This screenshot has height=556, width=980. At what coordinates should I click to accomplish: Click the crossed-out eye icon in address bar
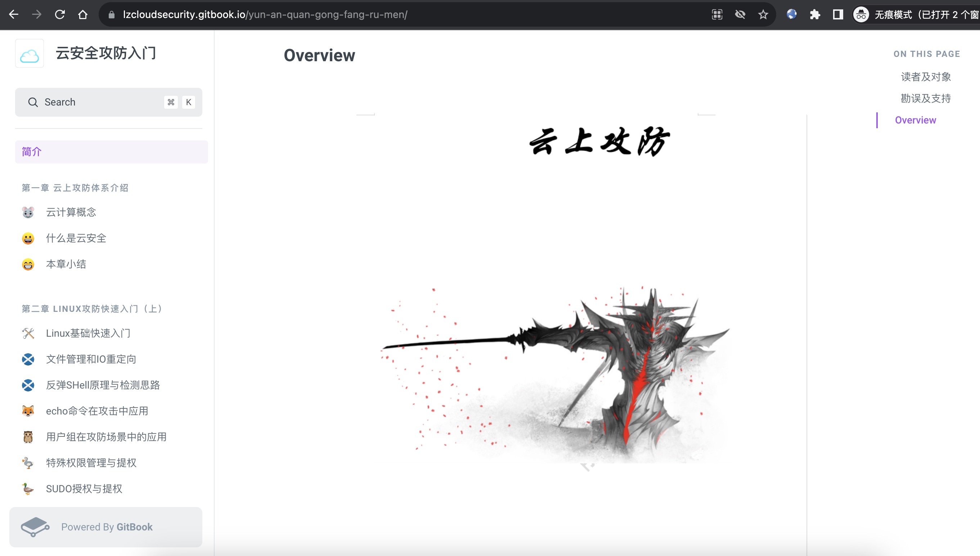tap(740, 14)
